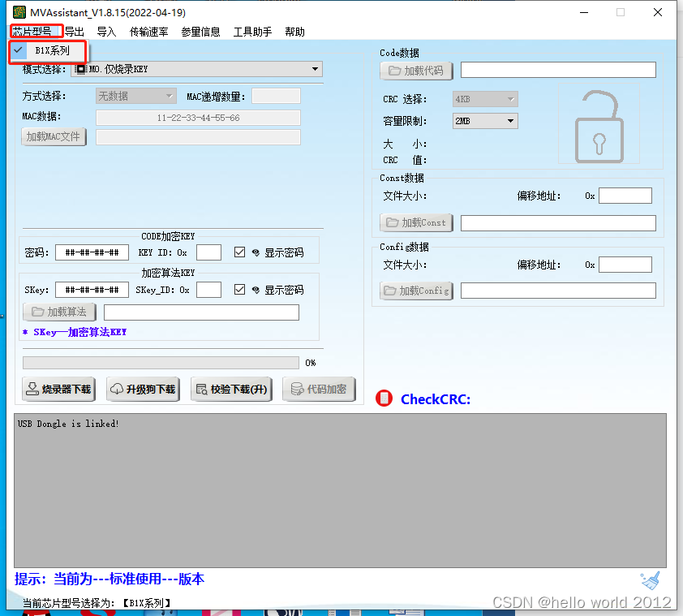Open the 工具助手 menu
This screenshot has height=616, width=683.
252,32
